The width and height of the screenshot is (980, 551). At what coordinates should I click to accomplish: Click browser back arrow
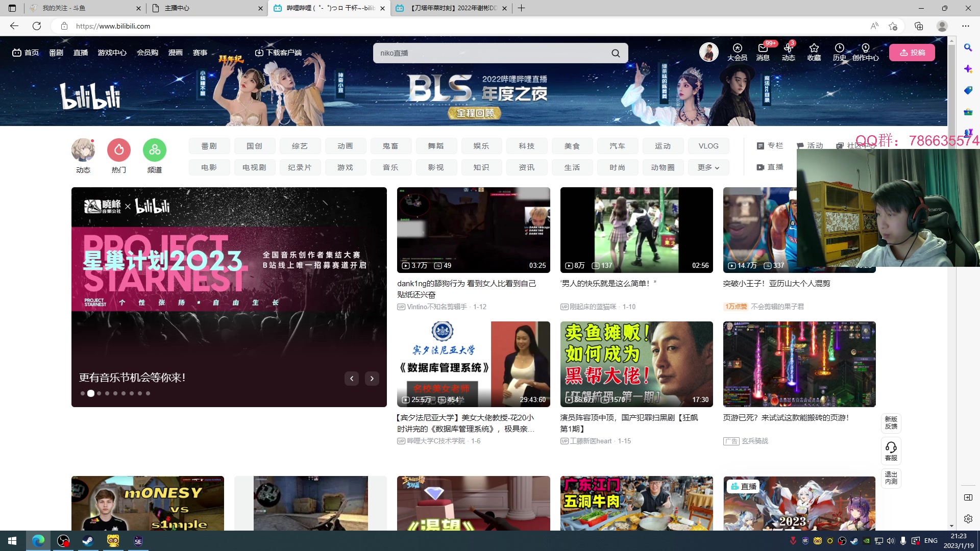(x=14, y=26)
